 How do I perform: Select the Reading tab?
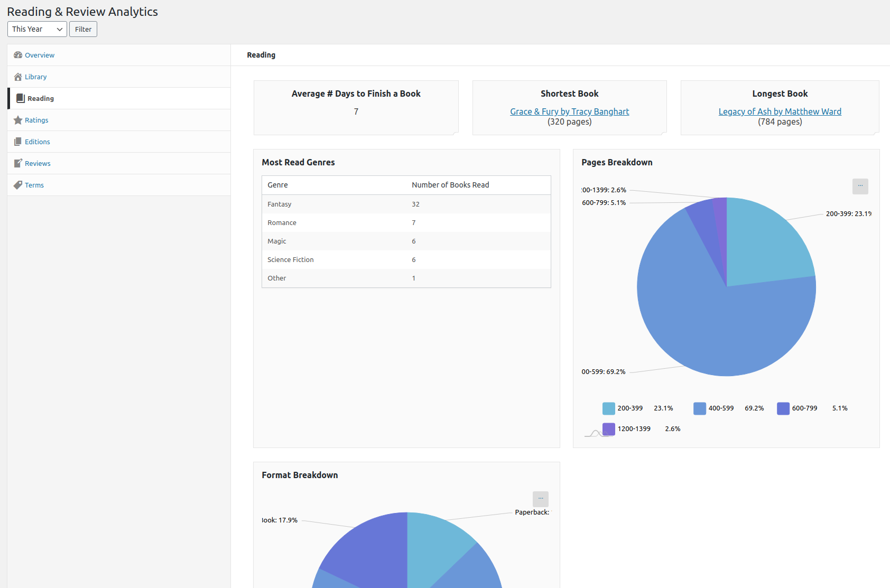point(119,98)
